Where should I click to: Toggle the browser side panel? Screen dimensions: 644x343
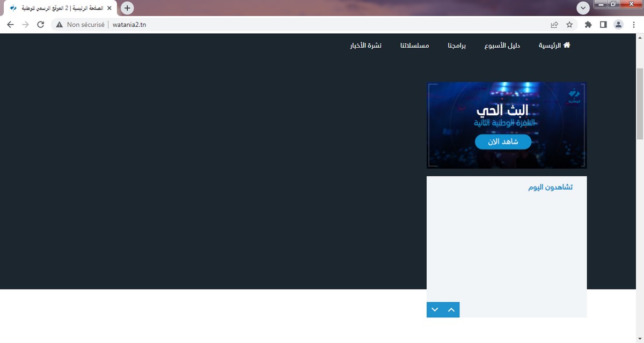(603, 25)
